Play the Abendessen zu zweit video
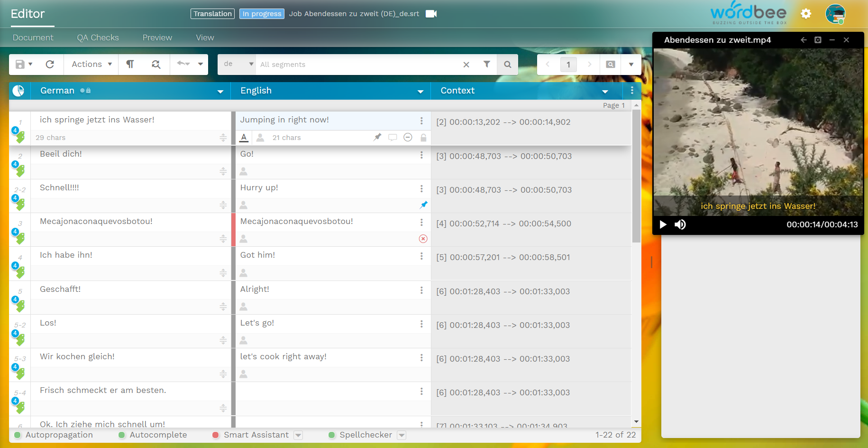Screen dimensions: 868x448 pyautogui.click(x=663, y=224)
